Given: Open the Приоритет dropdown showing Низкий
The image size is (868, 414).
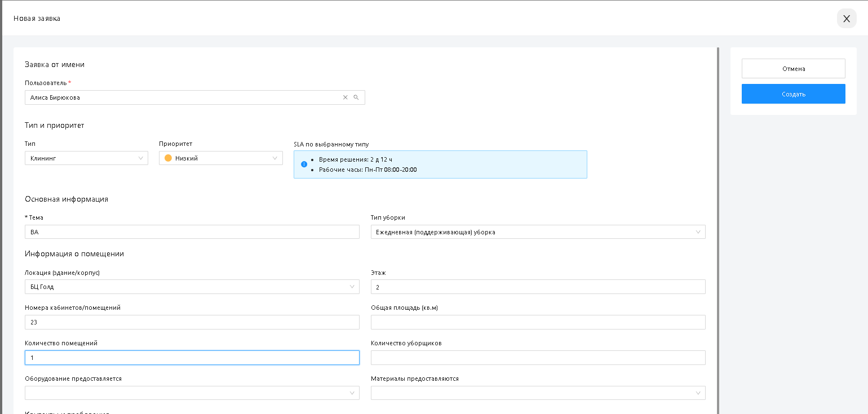Looking at the screenshot, I should [221, 158].
